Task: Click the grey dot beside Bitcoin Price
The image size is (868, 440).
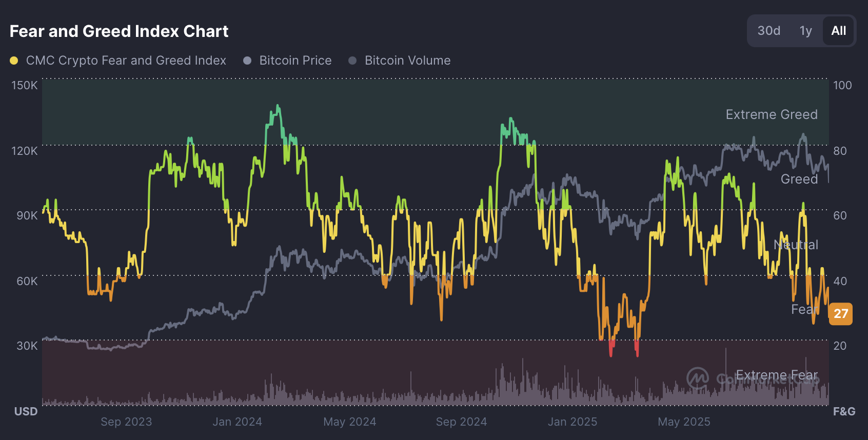Action: 247,61
